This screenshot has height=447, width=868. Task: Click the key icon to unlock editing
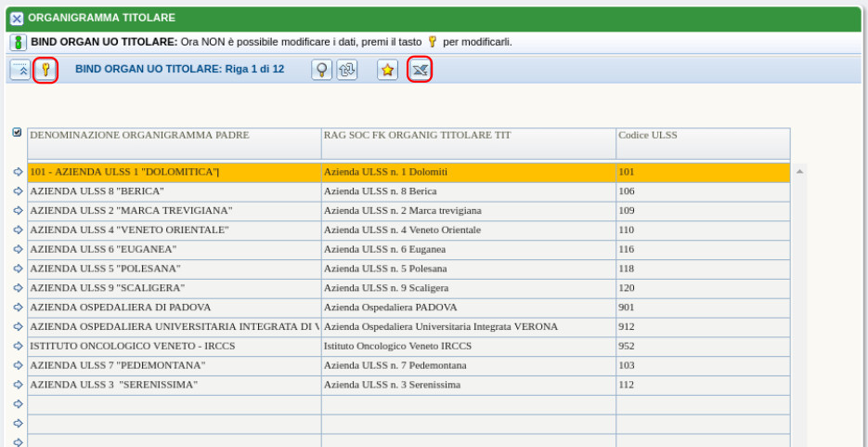(x=45, y=70)
